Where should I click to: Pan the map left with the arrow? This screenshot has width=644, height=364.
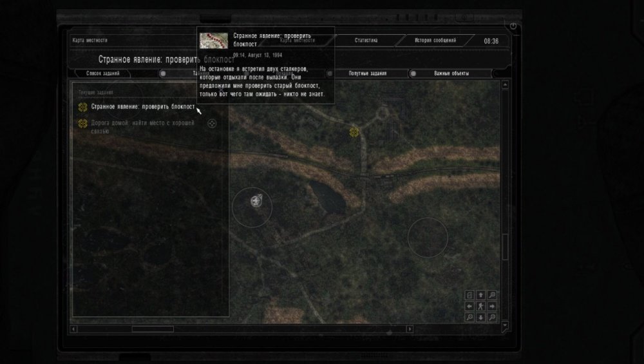470,307
